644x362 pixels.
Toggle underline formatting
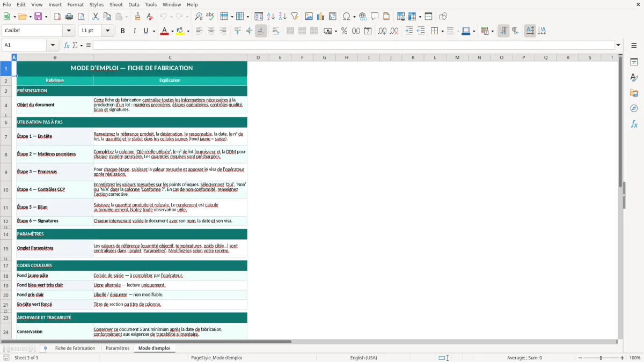pyautogui.click(x=145, y=31)
